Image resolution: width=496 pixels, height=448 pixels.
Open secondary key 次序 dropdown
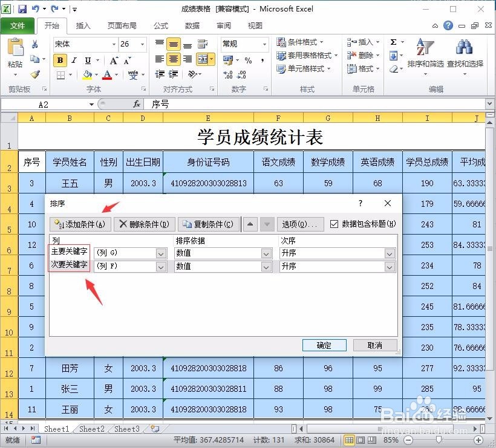click(x=390, y=267)
